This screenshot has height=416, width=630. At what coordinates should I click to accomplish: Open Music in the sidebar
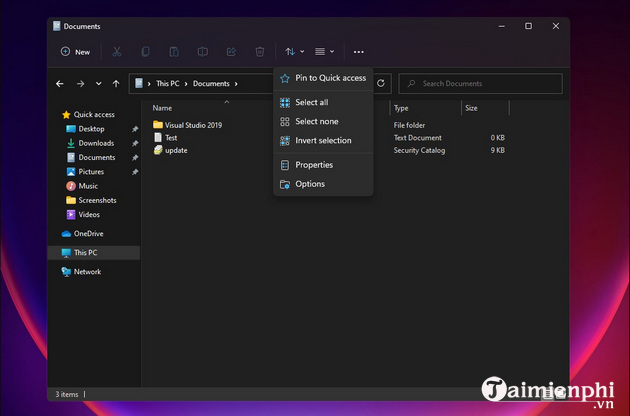tap(82, 186)
